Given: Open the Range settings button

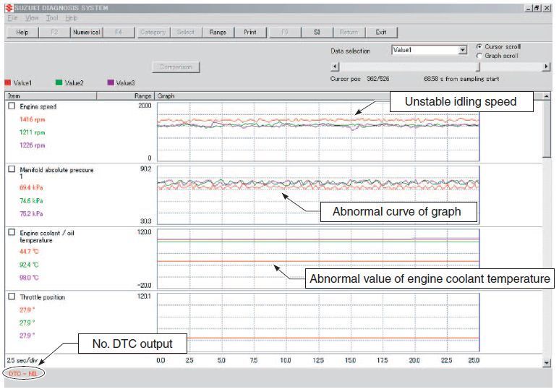Looking at the screenshot, I should 218,32.
